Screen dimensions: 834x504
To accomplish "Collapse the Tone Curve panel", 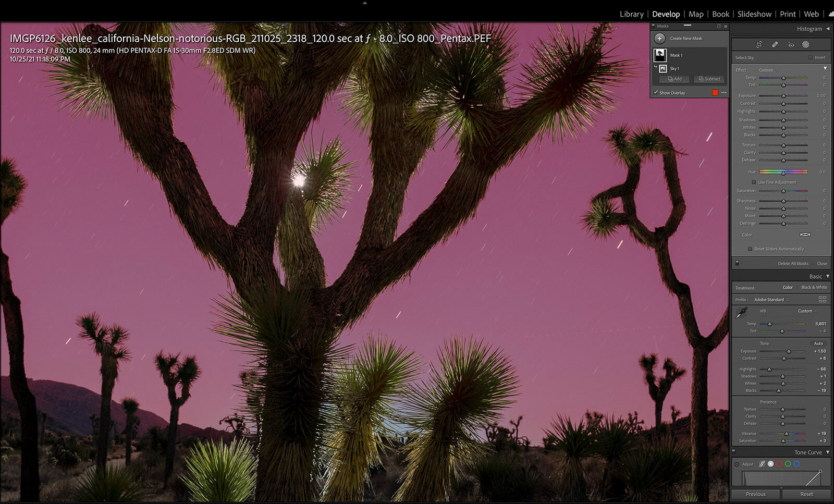I will (827, 452).
